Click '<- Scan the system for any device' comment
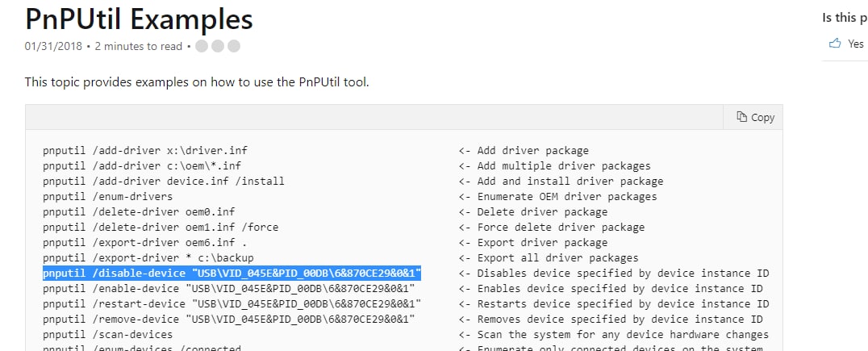The width and height of the screenshot is (868, 351). pyautogui.click(x=613, y=334)
